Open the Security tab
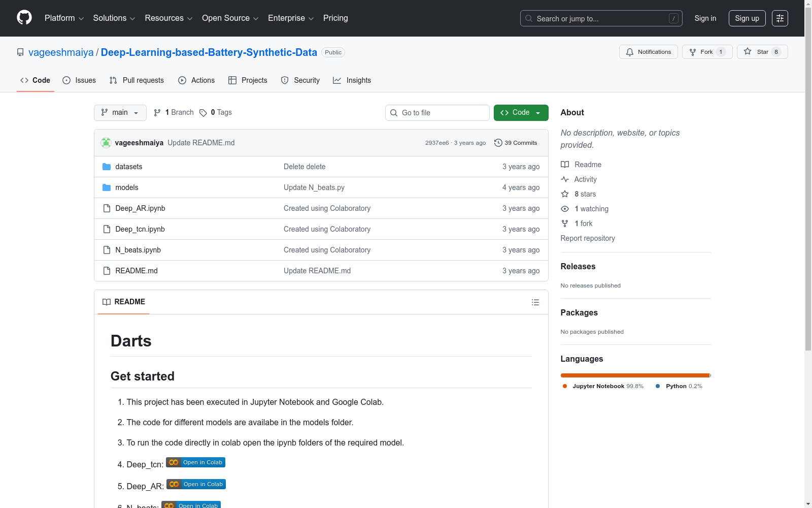The height and width of the screenshot is (508, 812). point(300,80)
